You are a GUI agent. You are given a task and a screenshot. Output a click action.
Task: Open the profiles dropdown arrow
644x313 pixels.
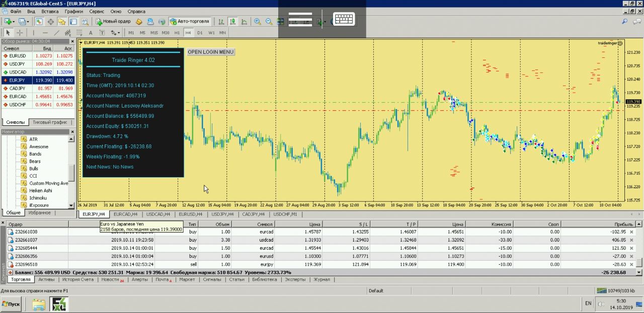(x=28, y=22)
